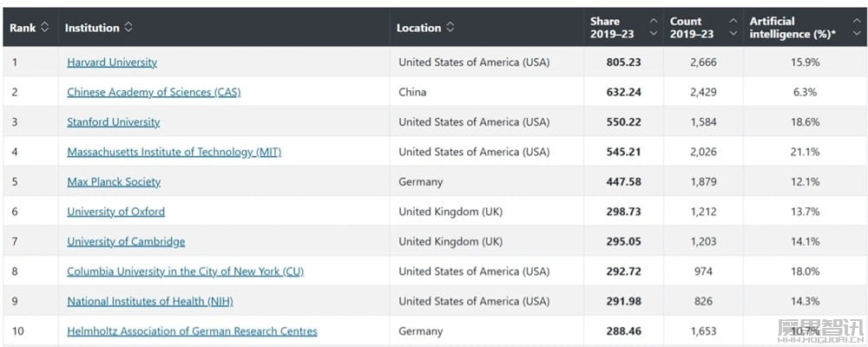Sort by Count 2019–23 arrows
Viewport: 868px width, 347px height.
pyautogui.click(x=733, y=27)
